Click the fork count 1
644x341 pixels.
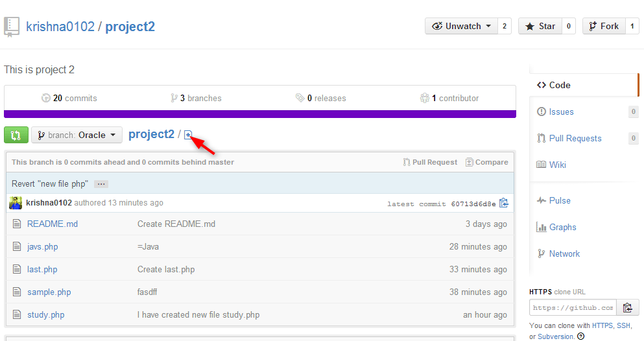tap(632, 27)
